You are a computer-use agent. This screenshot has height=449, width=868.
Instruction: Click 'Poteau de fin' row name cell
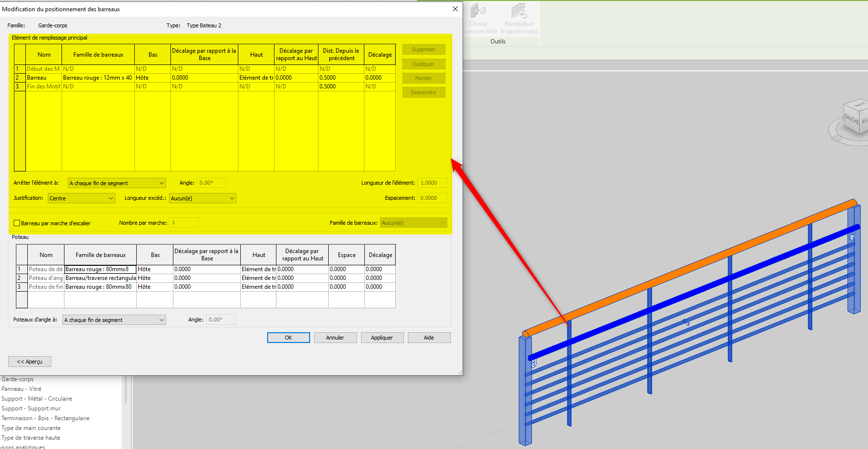(x=46, y=287)
